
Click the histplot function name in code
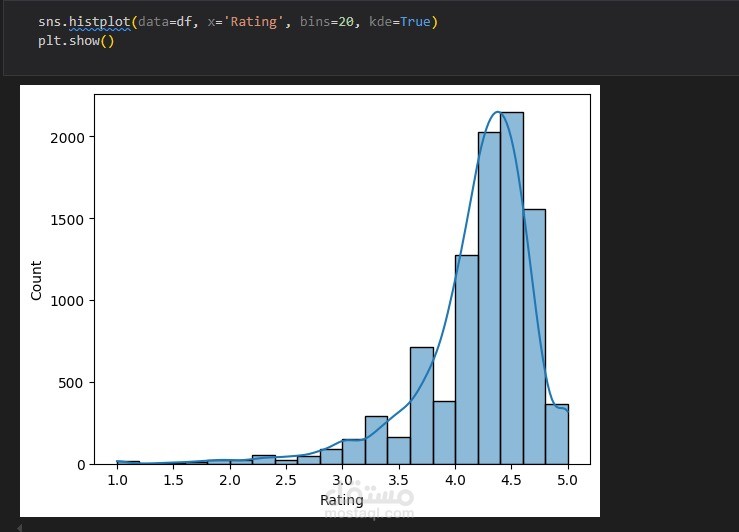point(99,22)
